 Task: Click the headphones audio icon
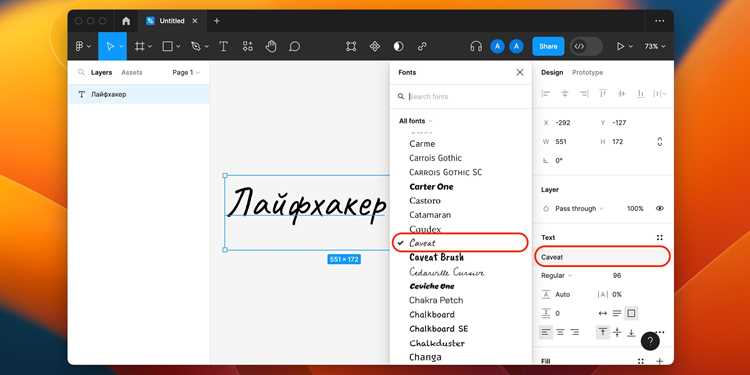476,46
